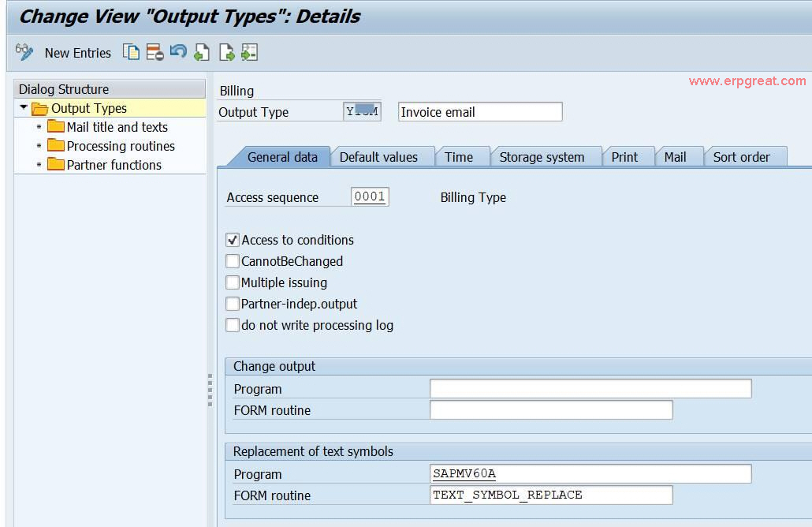Click the Delete entry icon
The width and height of the screenshot is (812, 527).
pyautogui.click(x=155, y=52)
